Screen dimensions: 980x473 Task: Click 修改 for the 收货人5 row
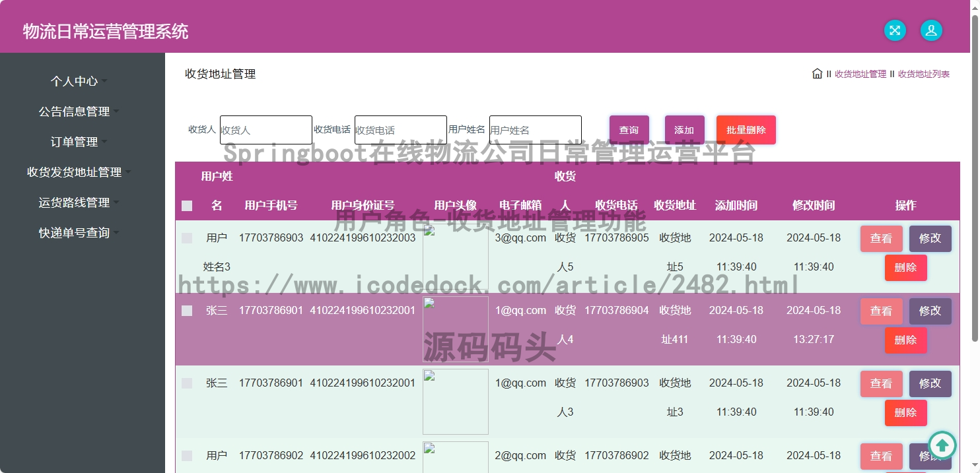coord(930,239)
